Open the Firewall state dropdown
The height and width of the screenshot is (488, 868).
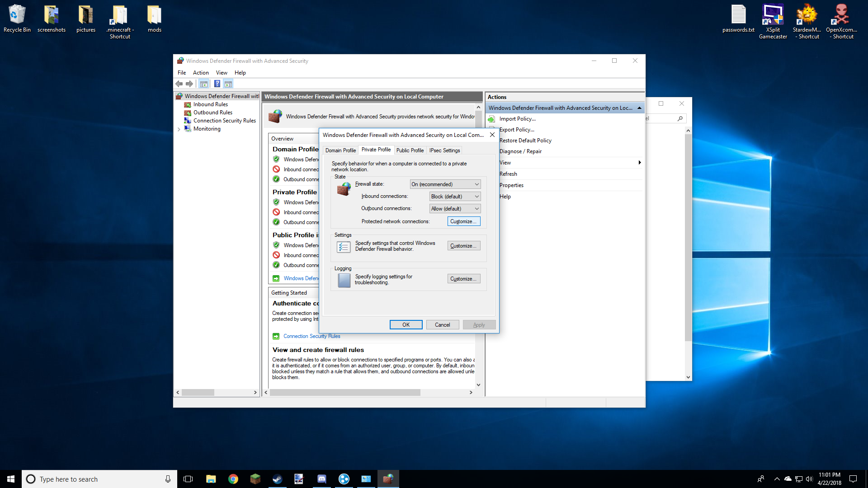(445, 184)
